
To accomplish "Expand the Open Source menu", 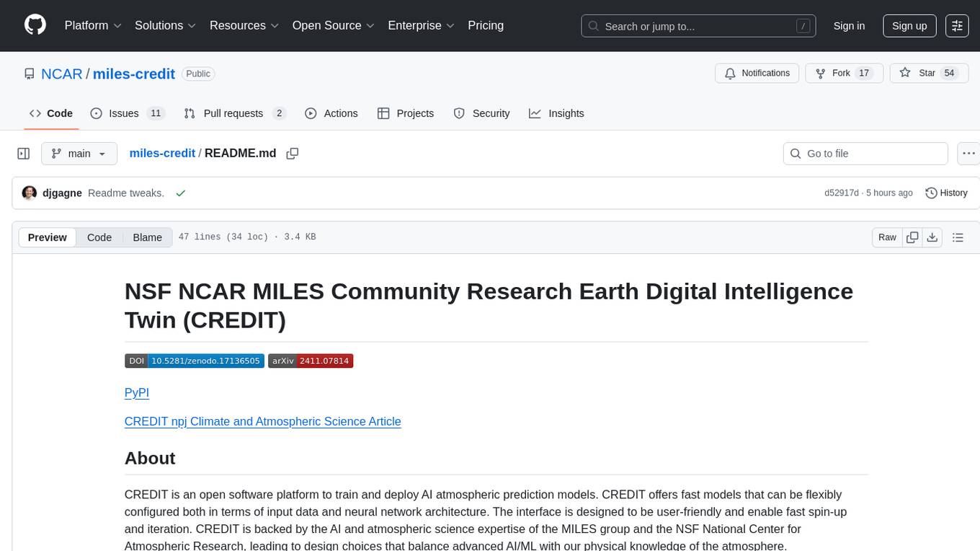I will (x=333, y=25).
